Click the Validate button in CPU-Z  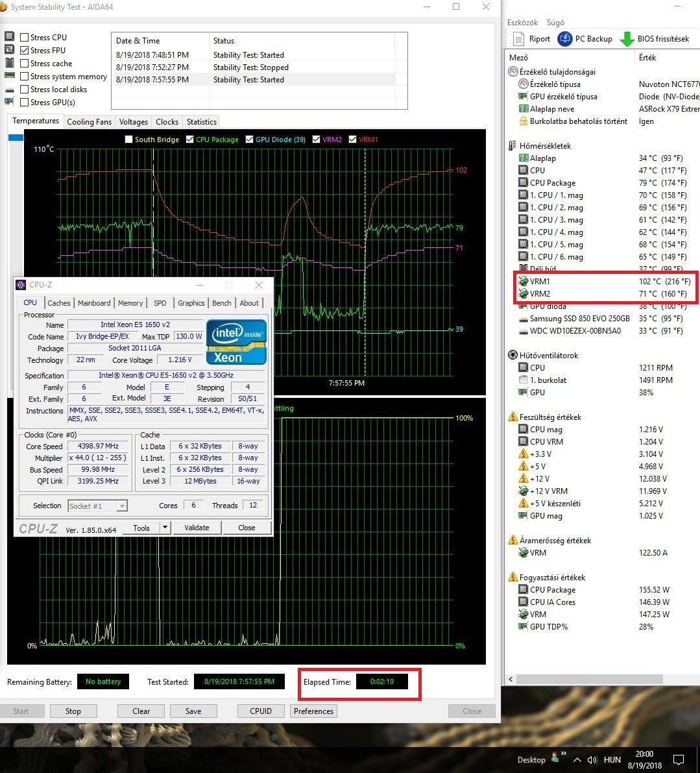pyautogui.click(x=197, y=528)
